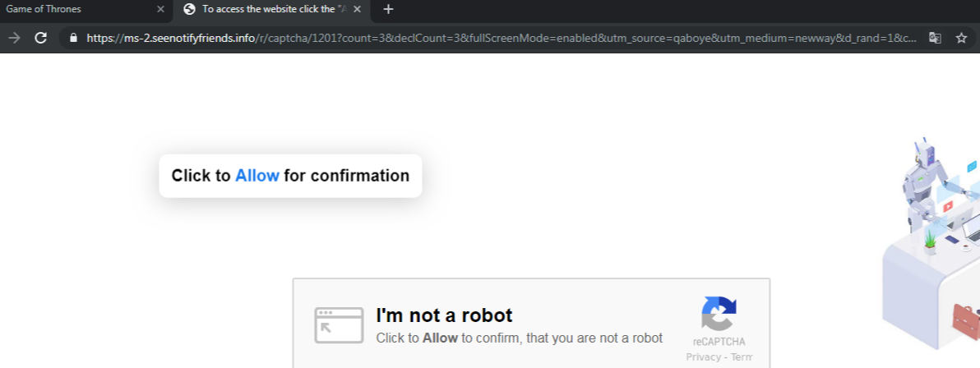Click the reCAPTCHA logo
Screen dimensions: 980x368
pyautogui.click(x=719, y=314)
